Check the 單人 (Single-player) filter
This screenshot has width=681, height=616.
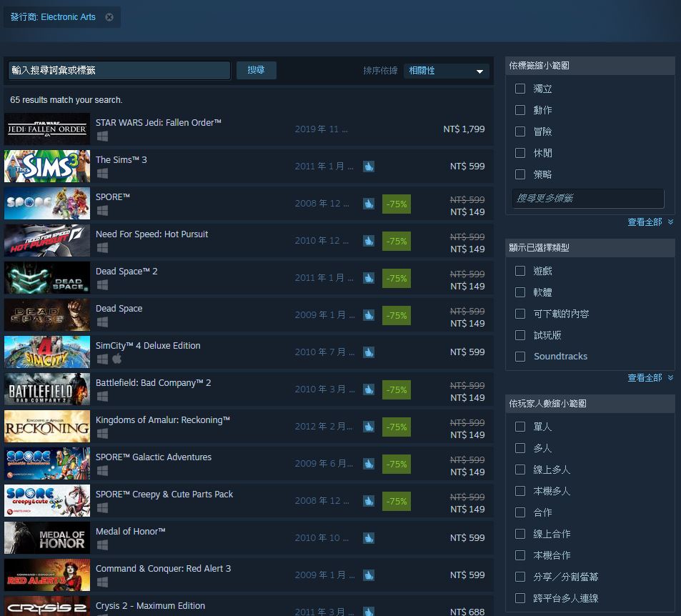pos(520,427)
